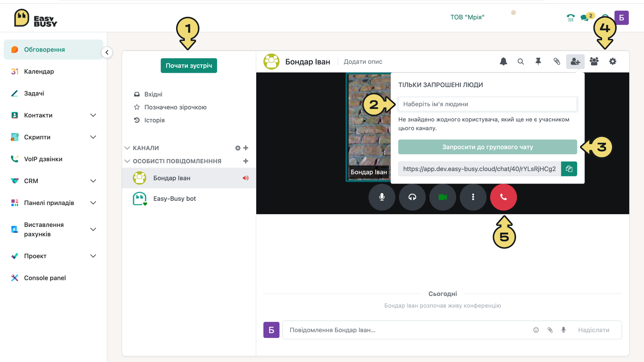Open the three-dot call options button

click(x=473, y=197)
